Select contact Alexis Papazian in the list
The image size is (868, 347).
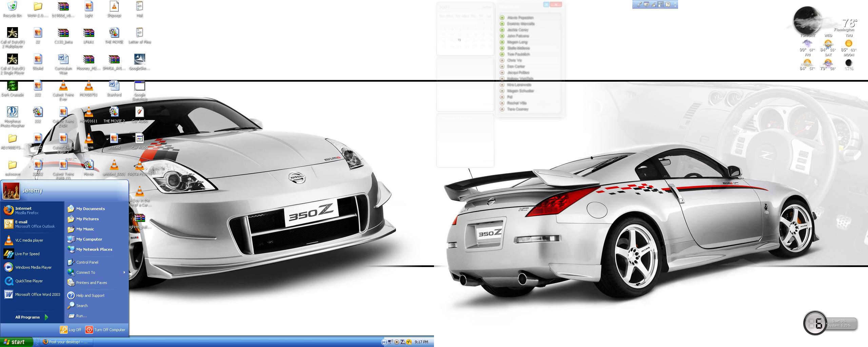(520, 18)
